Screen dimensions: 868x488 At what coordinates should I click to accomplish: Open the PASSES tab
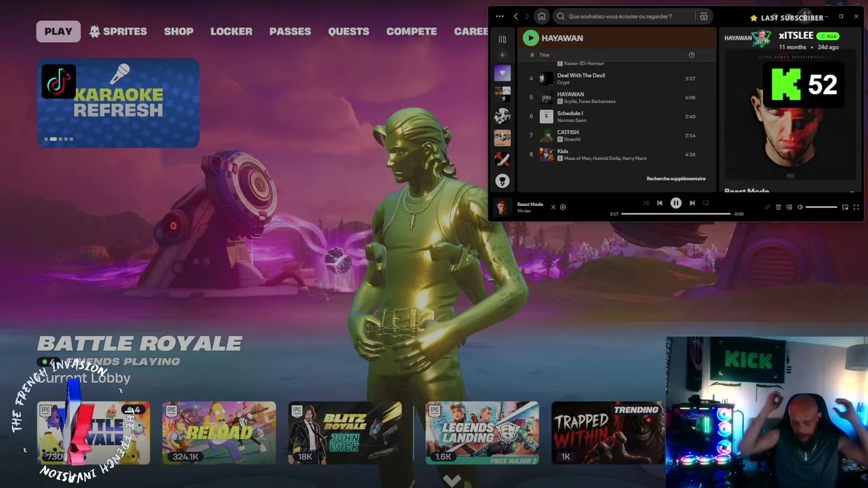[x=290, y=31]
